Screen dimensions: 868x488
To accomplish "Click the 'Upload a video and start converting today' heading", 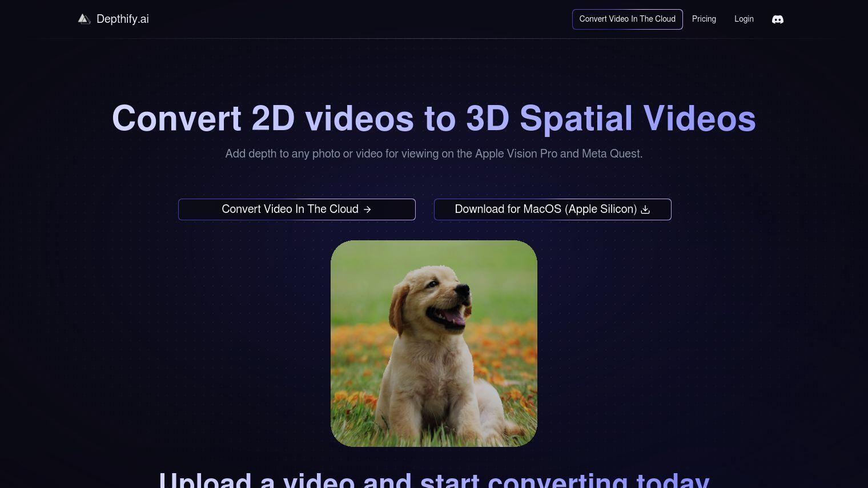I will point(434,480).
